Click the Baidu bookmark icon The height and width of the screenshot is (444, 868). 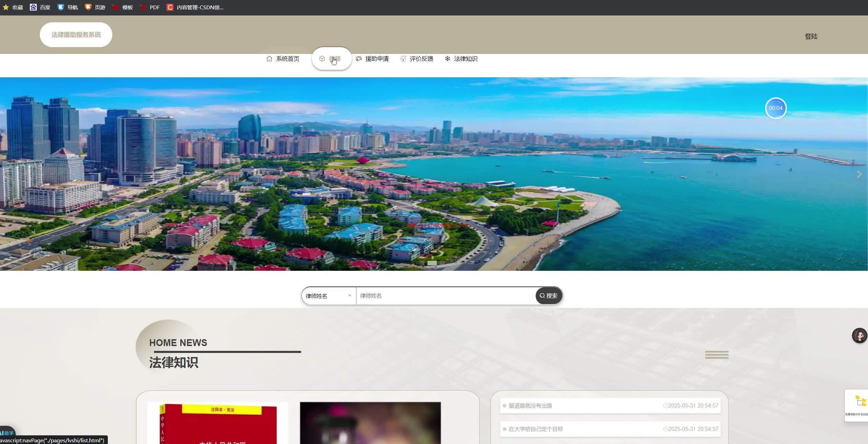[x=33, y=7]
